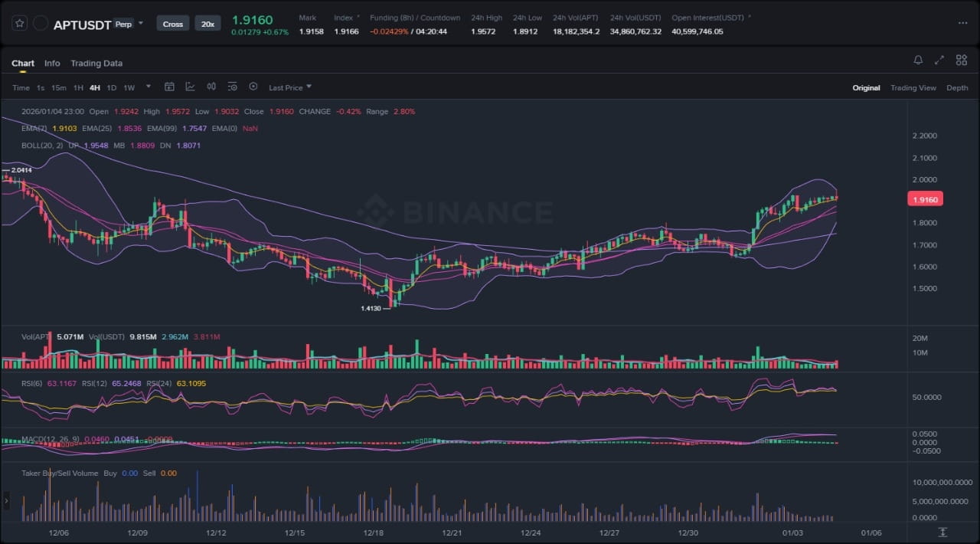Screen dimensions: 980x544
Task: Click the Funding (8h) / Countdown label
Action: coord(415,18)
